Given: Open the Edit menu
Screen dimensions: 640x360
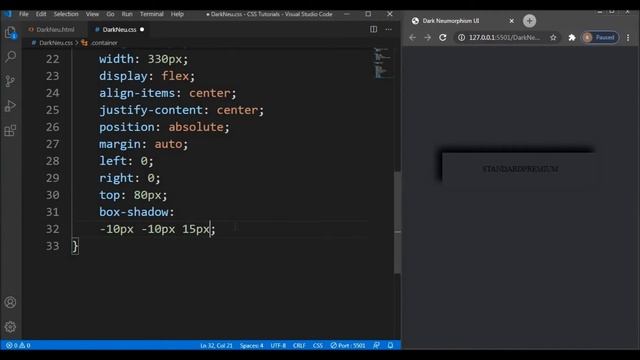Looking at the screenshot, I should 41,14.
